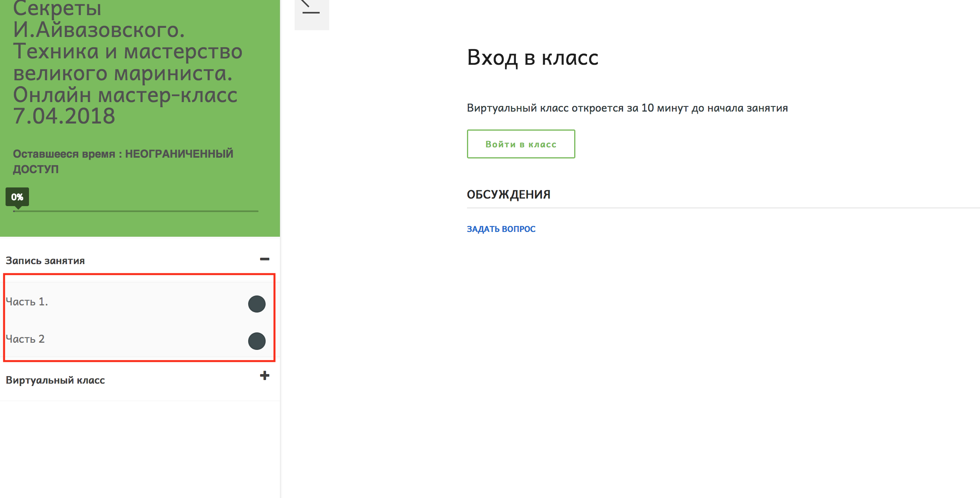Expand Виртуальный класс section with plus icon
Screen dimensions: 980x498
pyautogui.click(x=264, y=376)
